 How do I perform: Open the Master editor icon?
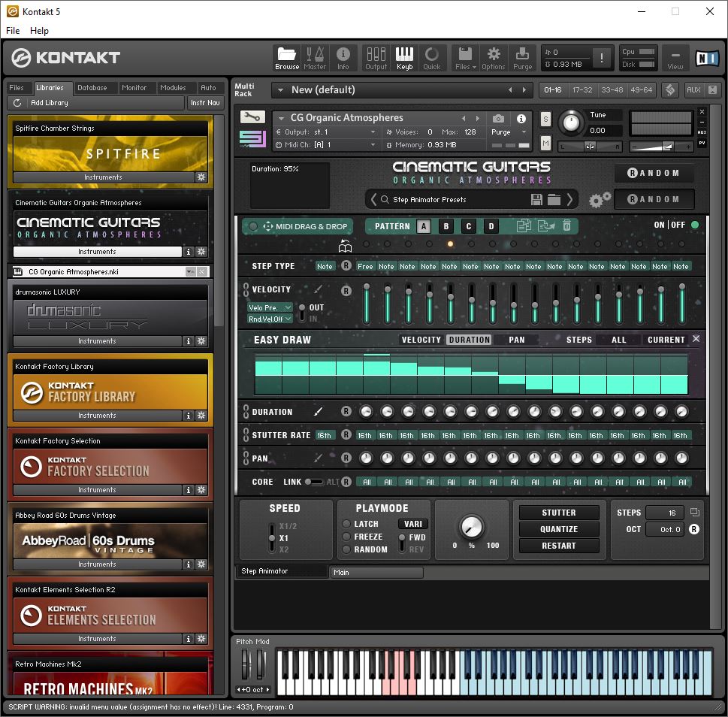[315, 58]
